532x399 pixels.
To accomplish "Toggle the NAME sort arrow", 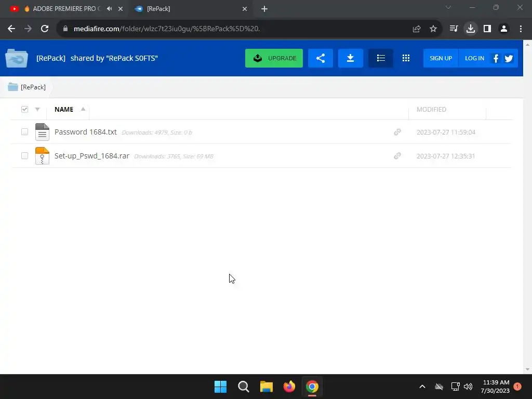I will click(x=83, y=109).
